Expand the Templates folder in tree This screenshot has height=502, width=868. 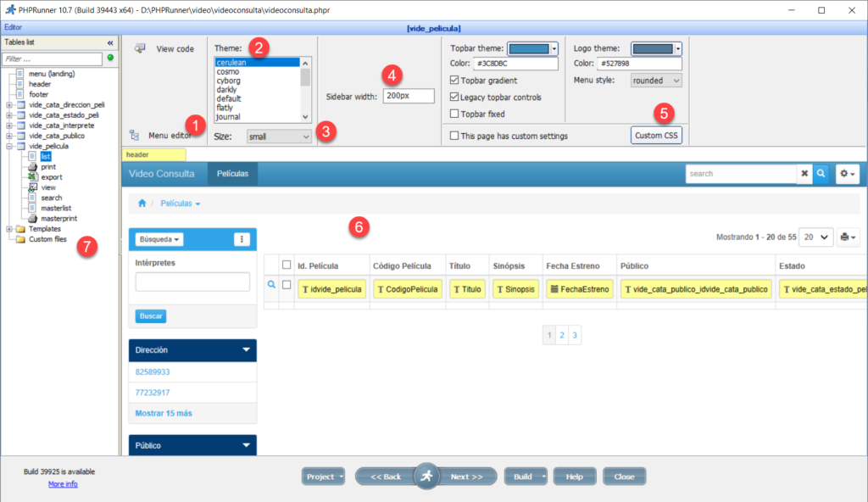coord(9,229)
